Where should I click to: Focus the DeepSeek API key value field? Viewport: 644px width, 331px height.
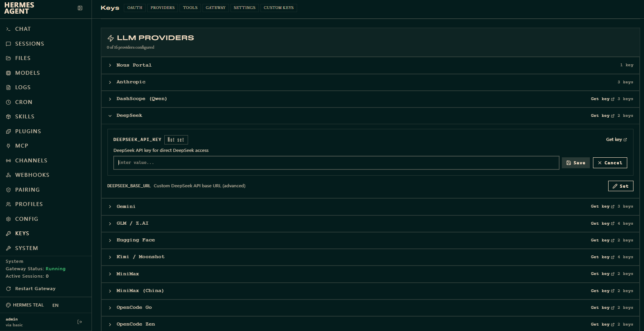(x=336, y=163)
